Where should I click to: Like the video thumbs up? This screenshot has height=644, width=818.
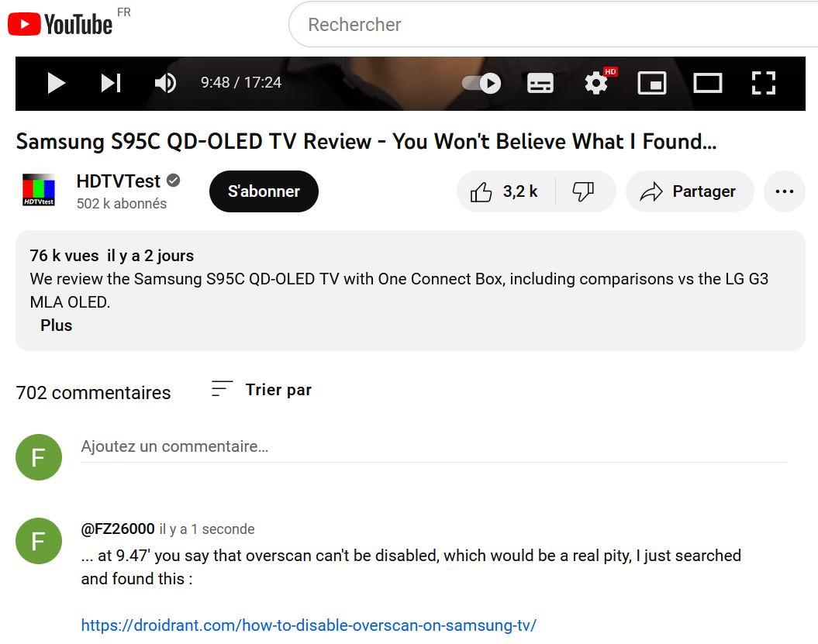click(x=505, y=191)
